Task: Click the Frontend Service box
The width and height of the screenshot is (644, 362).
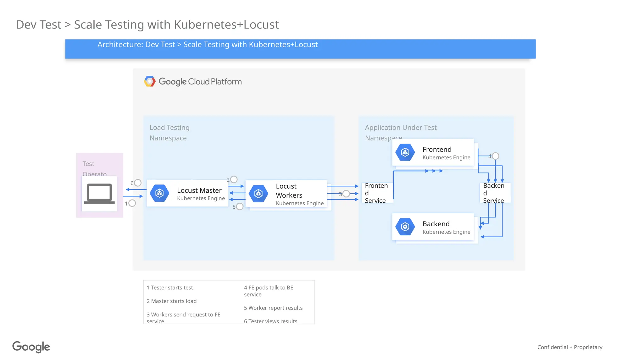Action: (x=377, y=193)
